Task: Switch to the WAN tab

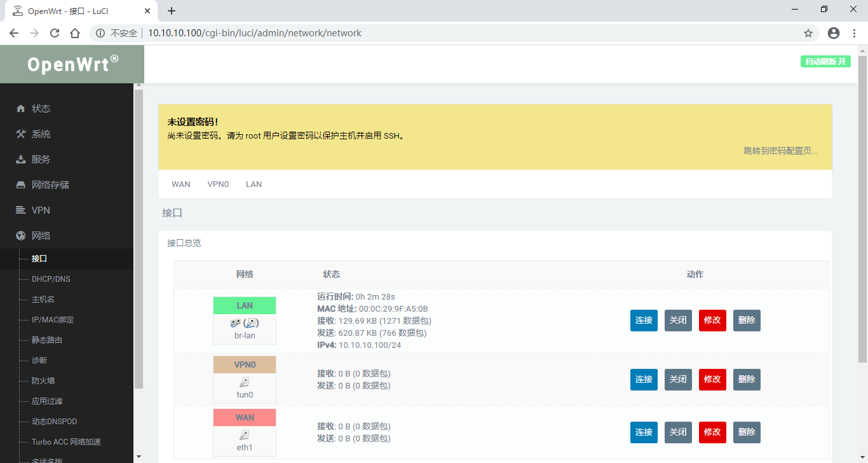Action: 181,184
